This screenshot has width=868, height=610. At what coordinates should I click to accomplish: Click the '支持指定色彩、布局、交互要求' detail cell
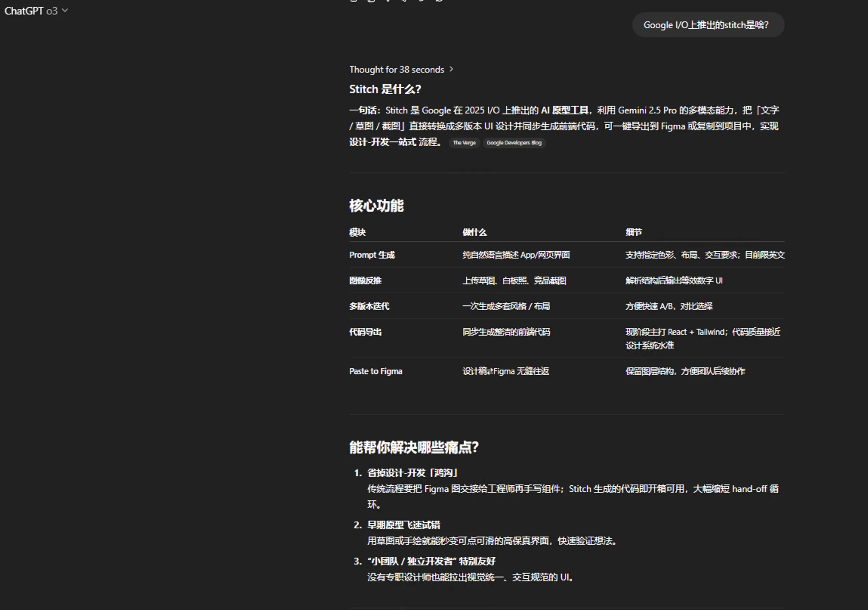point(705,255)
